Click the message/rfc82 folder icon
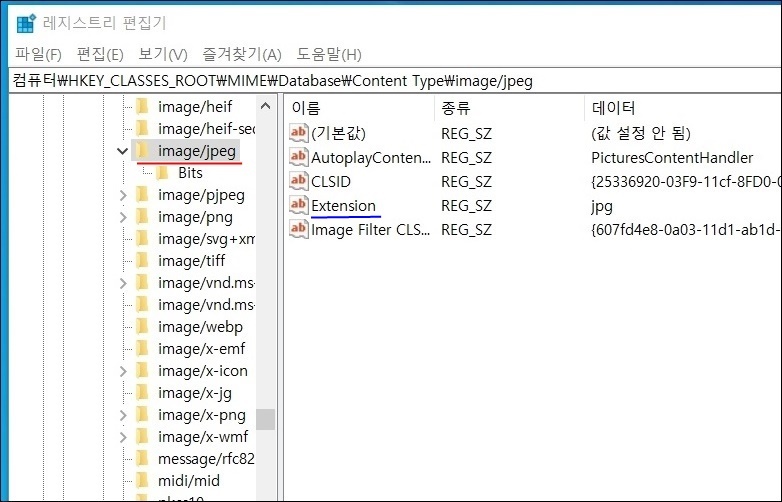Image resolution: width=782 pixels, height=502 pixels. click(x=143, y=459)
